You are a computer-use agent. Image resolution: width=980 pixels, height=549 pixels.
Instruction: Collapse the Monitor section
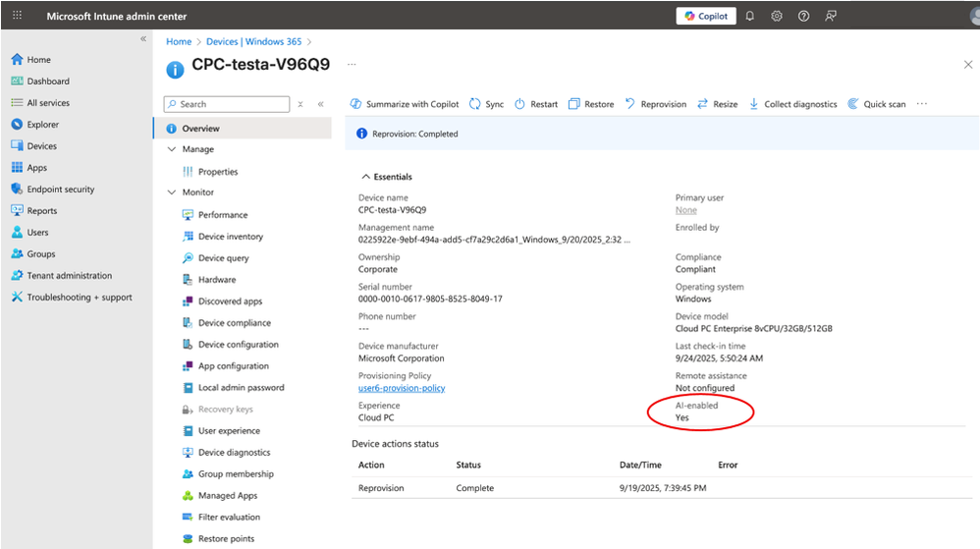[171, 192]
